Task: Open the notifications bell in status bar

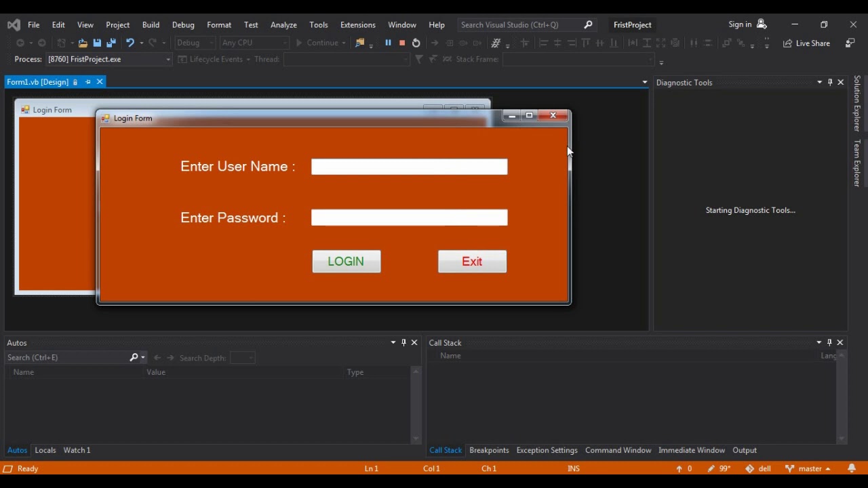Action: [852, 468]
